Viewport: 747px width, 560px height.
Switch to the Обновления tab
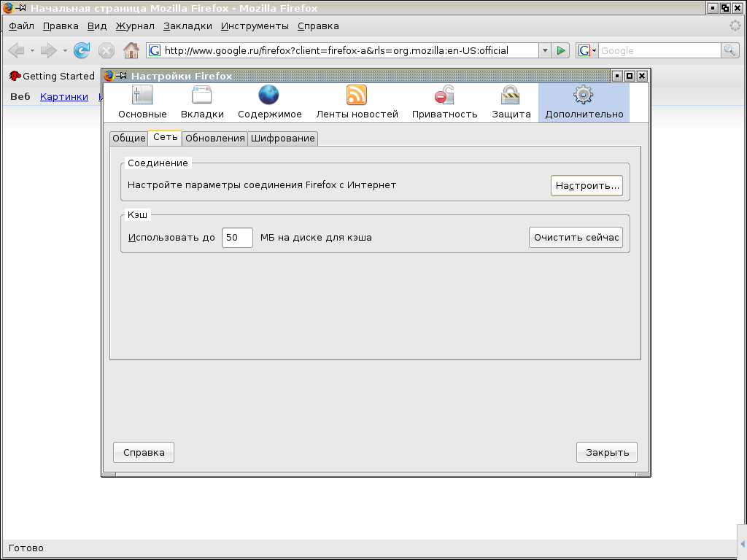(x=215, y=138)
